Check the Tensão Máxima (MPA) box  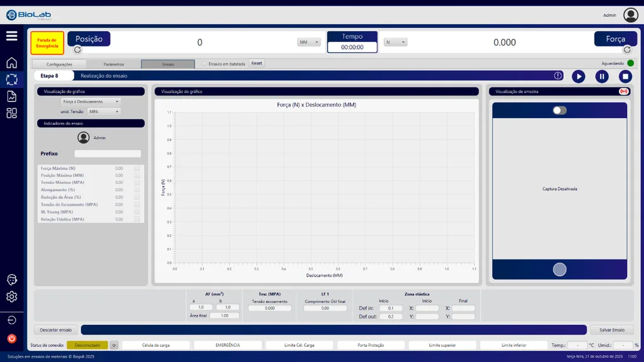pos(136,182)
